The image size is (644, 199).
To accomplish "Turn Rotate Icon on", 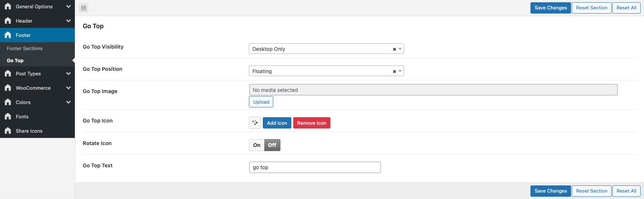I will [x=257, y=145].
